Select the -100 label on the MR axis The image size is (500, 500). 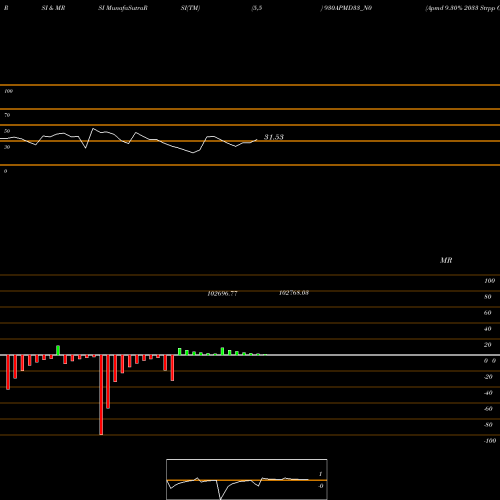(490, 441)
